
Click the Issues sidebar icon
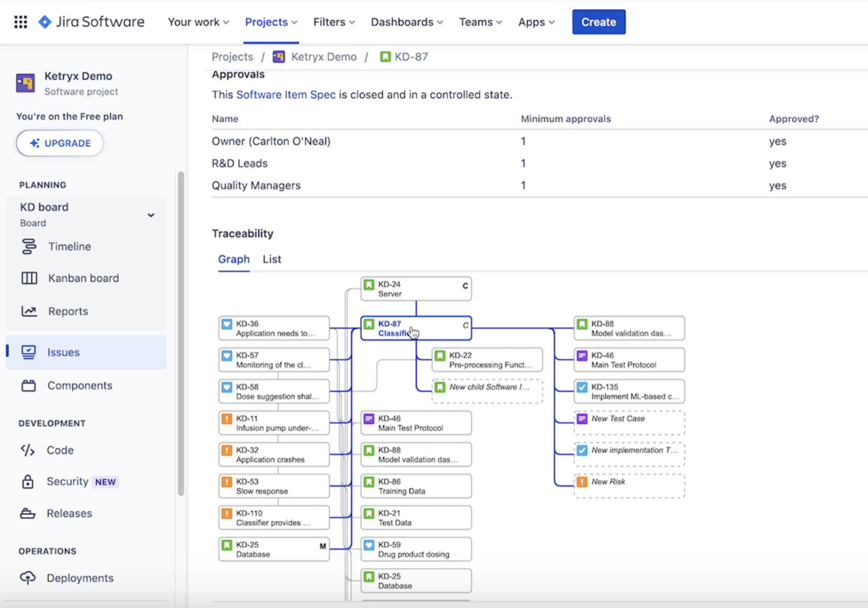click(29, 352)
